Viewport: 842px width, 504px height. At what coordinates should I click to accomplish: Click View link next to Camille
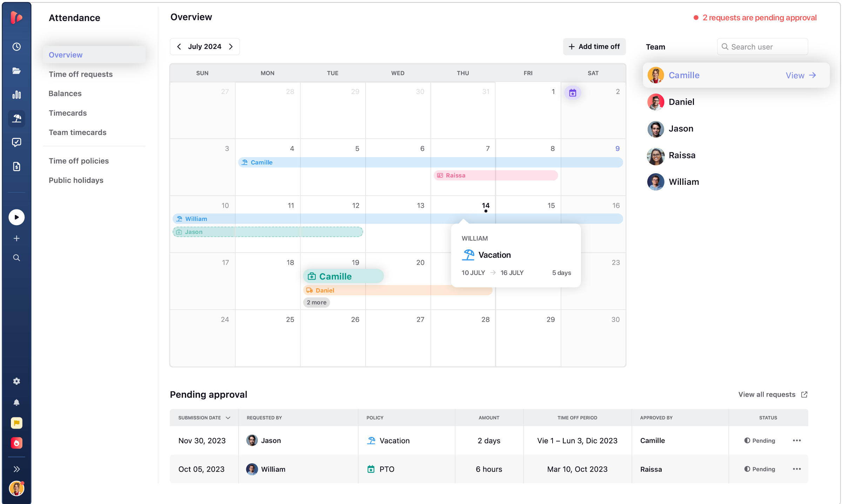coord(801,75)
